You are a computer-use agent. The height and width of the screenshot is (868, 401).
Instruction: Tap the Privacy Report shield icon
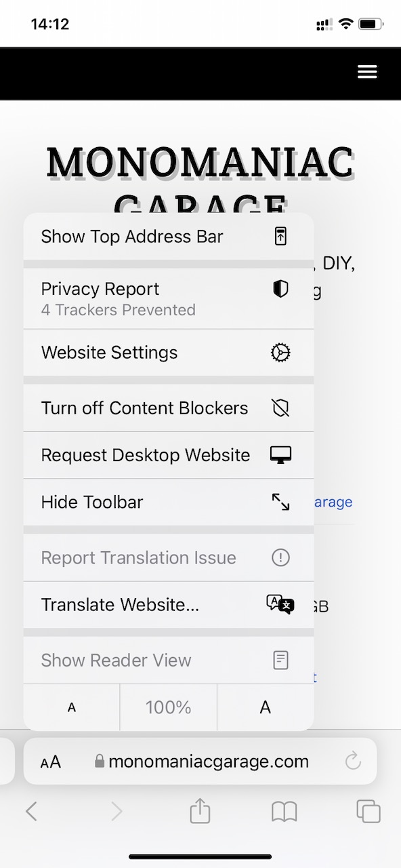coord(280,290)
